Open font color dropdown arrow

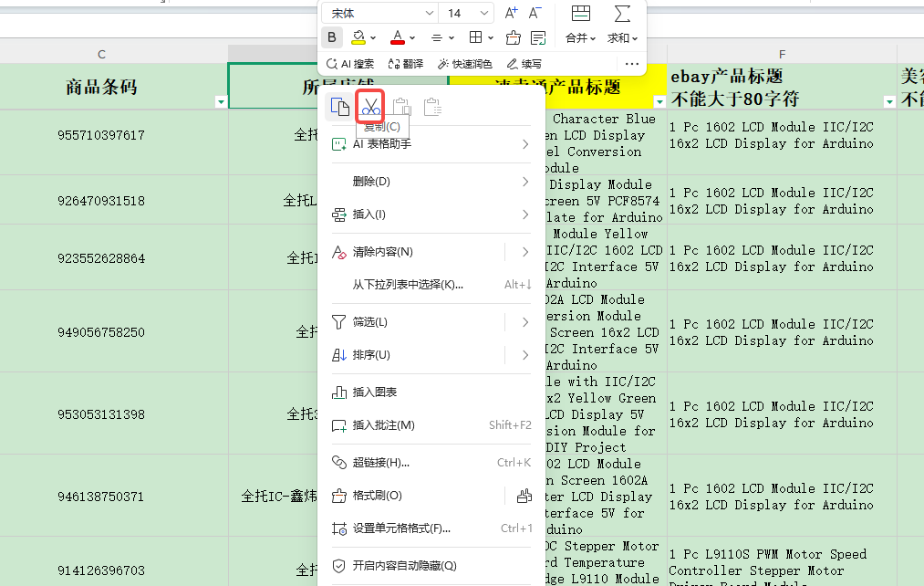pos(412,38)
